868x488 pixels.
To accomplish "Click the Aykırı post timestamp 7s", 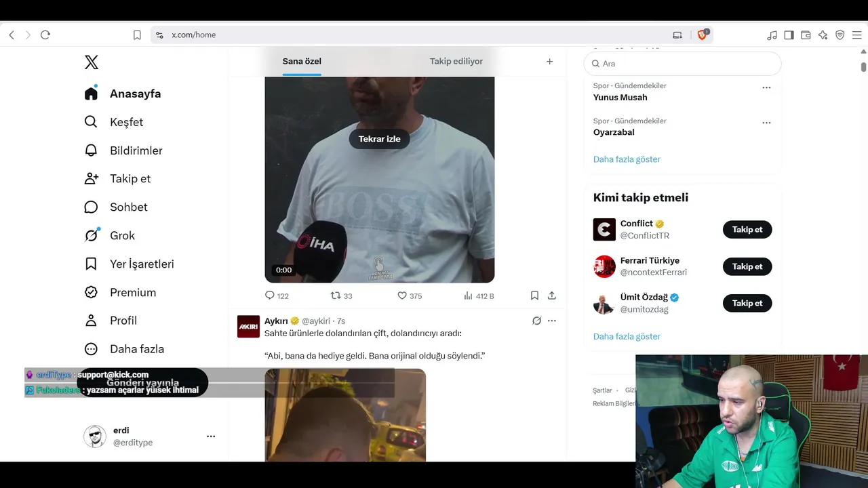I will [x=341, y=321].
